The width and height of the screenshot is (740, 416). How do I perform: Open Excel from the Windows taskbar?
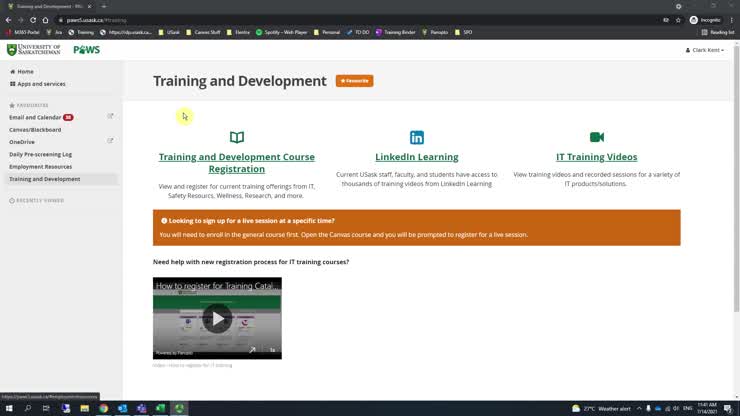(x=160, y=408)
